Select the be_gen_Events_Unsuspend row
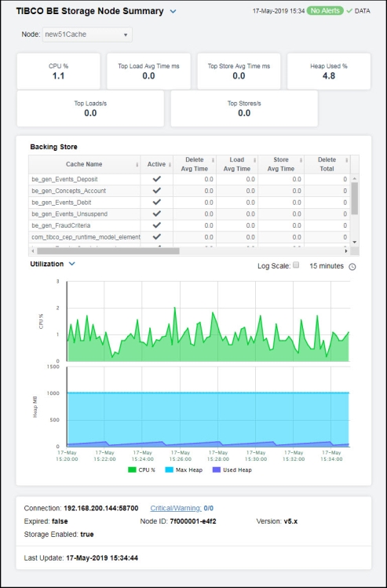This screenshot has width=387, height=588. 189,214
